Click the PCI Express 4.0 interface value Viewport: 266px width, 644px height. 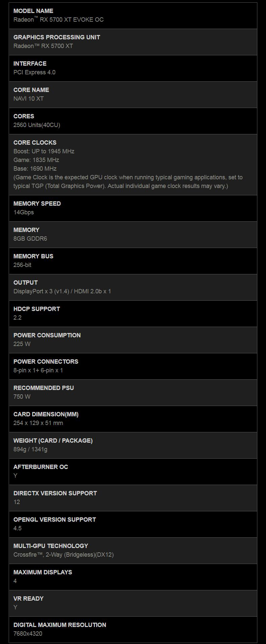pos(34,72)
